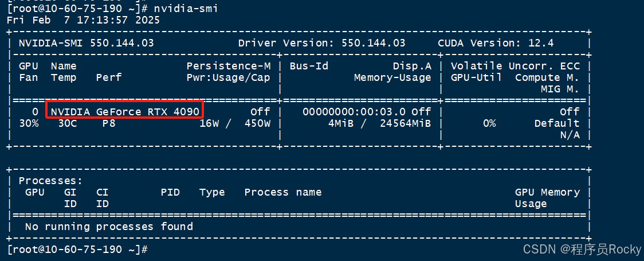Click the Persistence-M column header
Image resolution: width=644 pixels, height=261 pixels.
coord(229,66)
